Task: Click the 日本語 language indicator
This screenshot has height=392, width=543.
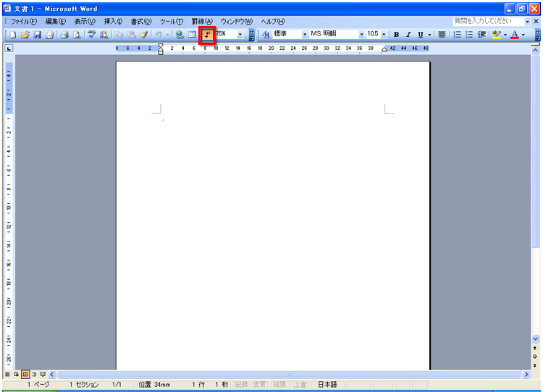Action: (327, 384)
